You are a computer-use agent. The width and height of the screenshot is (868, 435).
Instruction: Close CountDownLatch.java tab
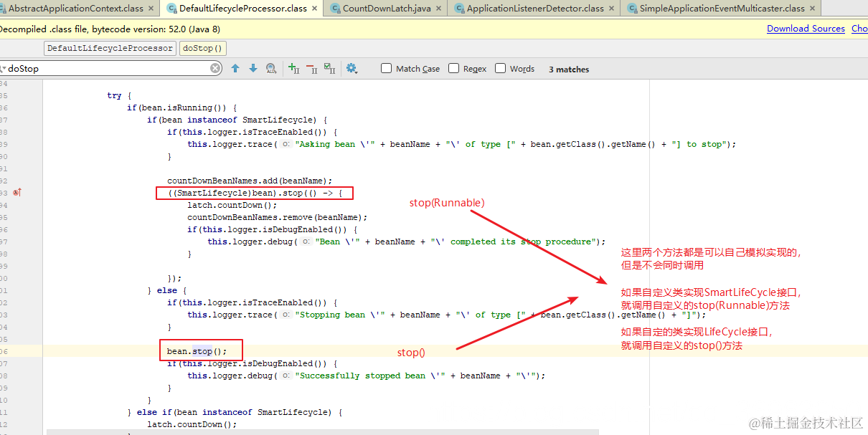click(x=438, y=9)
